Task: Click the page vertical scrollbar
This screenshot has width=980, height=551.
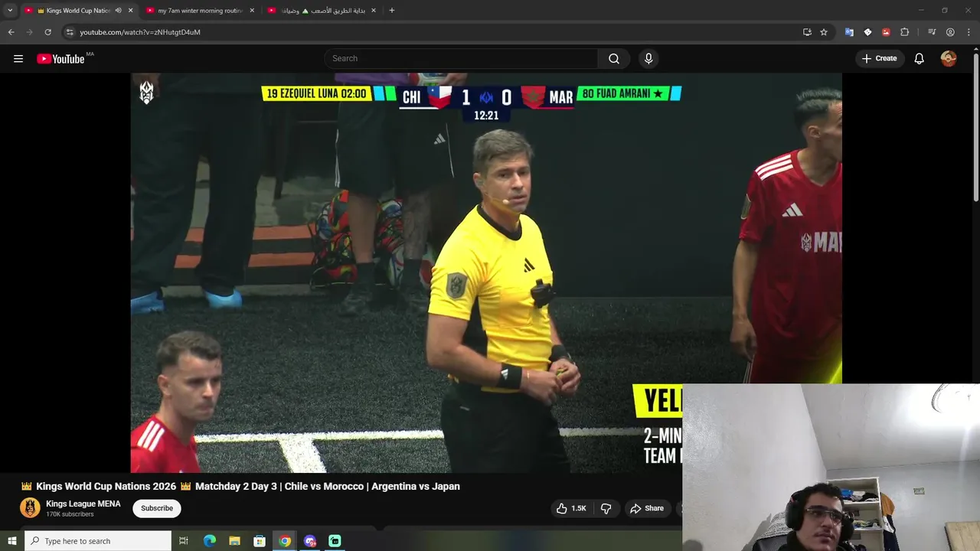Action: (x=975, y=126)
